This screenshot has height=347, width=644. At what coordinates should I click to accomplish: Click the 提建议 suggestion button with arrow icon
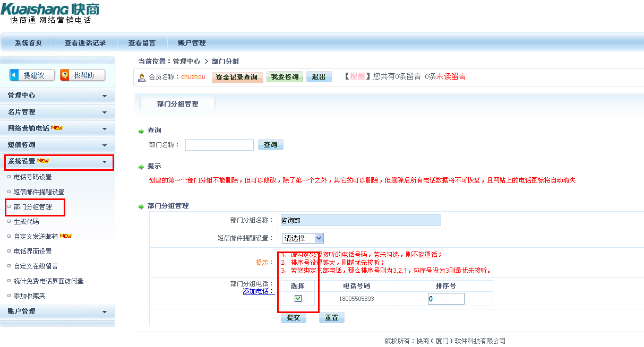pyautogui.click(x=32, y=75)
